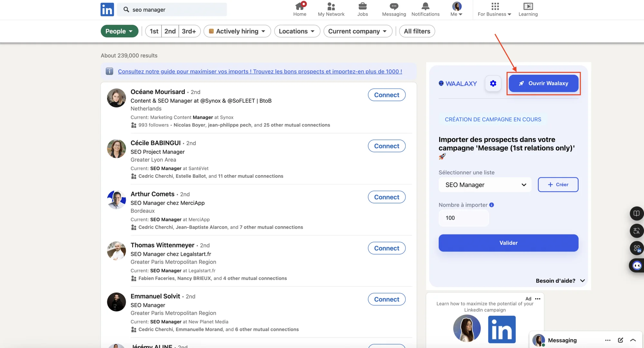
Task: View Cécile BABINGUI's 11 other mutual connections
Action: coord(251,176)
